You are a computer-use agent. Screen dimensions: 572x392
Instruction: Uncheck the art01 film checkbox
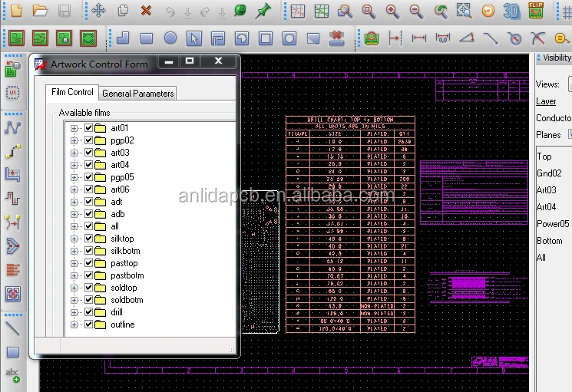click(x=88, y=128)
